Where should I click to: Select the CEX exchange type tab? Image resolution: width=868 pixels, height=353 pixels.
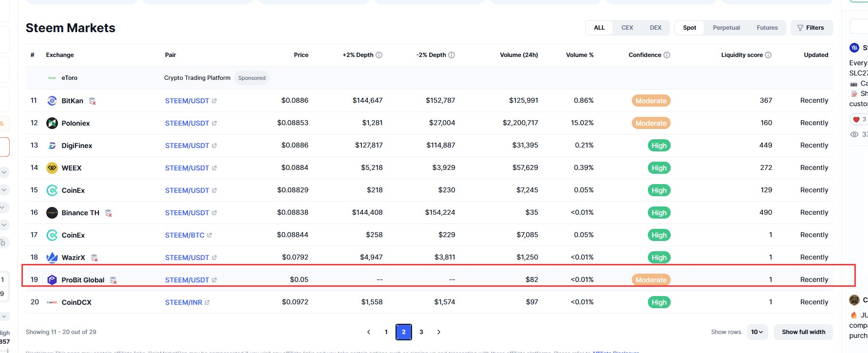(x=627, y=28)
